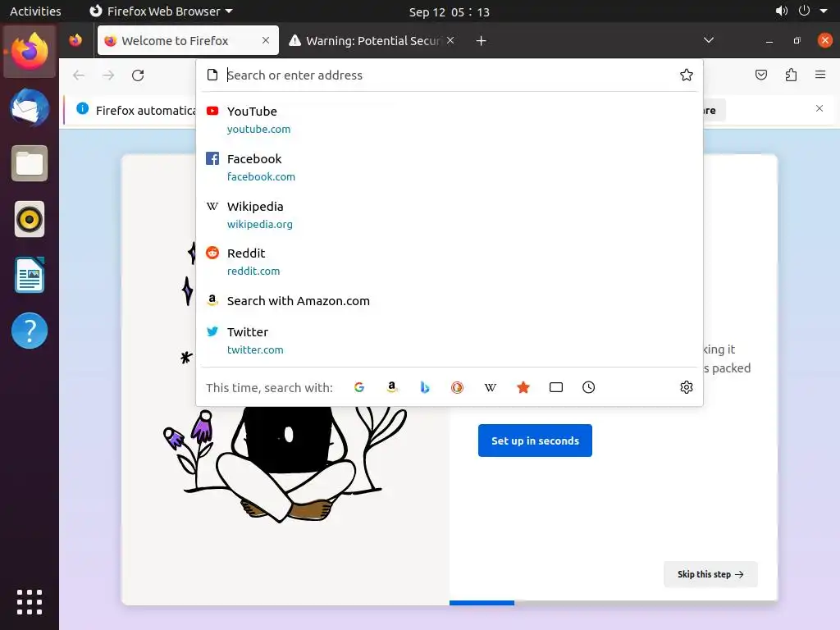Image resolution: width=840 pixels, height=630 pixels.
Task: Click the onboarding progress bar
Action: point(614,603)
